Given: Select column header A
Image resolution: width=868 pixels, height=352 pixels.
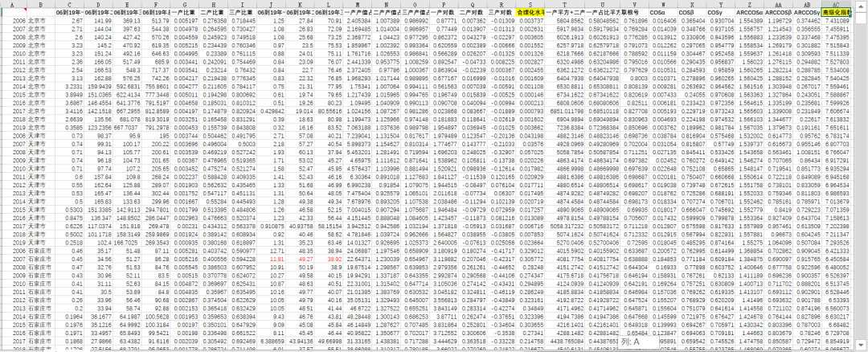Looking at the screenshot, I should point(13,5).
